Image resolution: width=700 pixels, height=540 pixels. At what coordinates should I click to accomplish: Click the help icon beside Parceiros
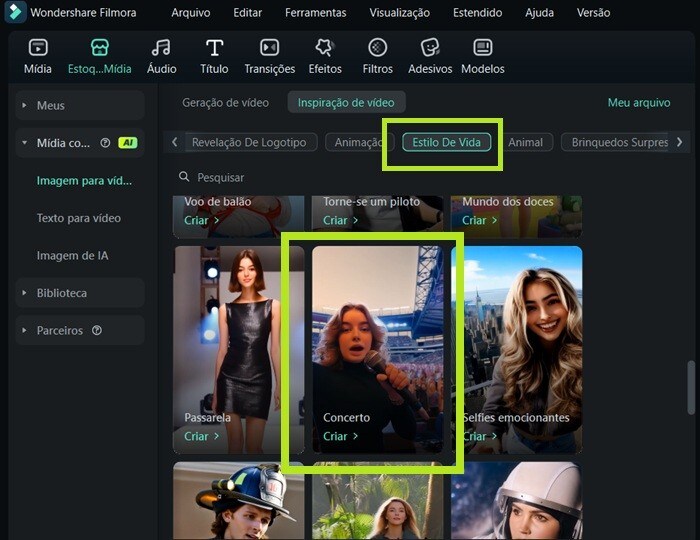coord(97,331)
